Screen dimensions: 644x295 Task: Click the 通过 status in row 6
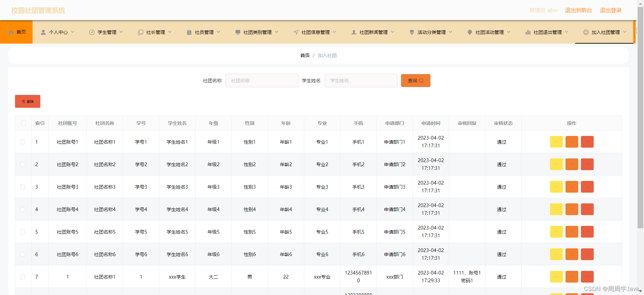(x=501, y=254)
